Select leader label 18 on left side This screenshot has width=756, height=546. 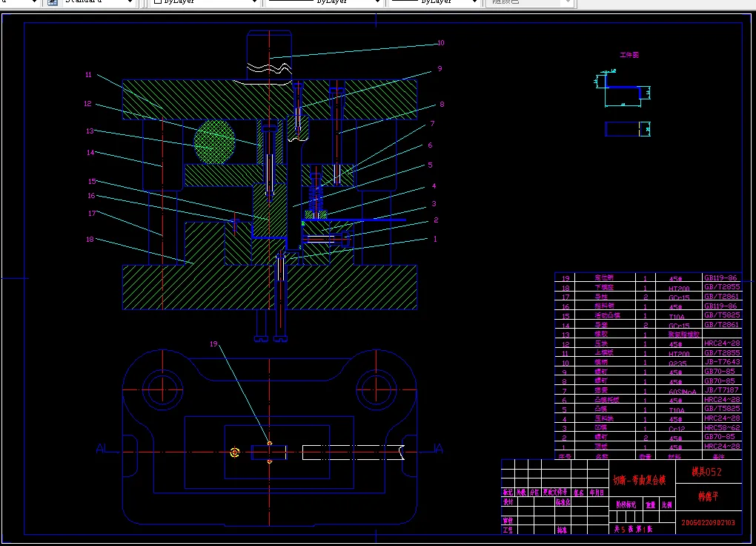[x=90, y=240]
